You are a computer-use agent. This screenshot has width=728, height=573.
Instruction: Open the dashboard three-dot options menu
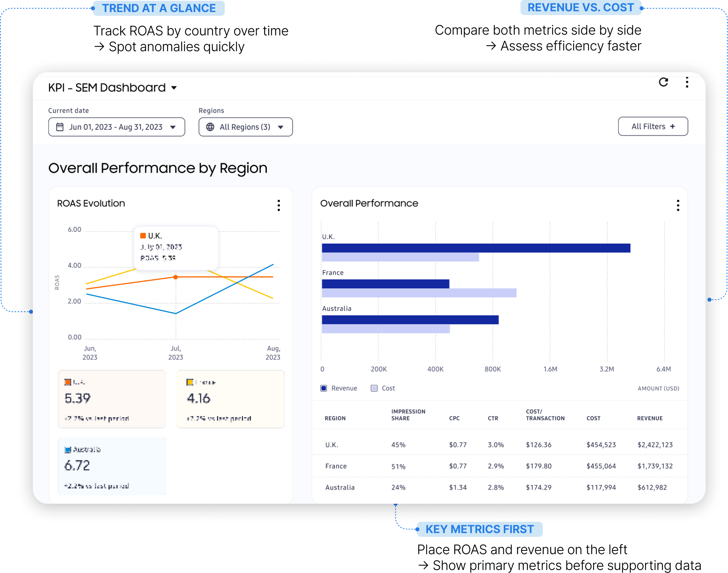pyautogui.click(x=687, y=82)
